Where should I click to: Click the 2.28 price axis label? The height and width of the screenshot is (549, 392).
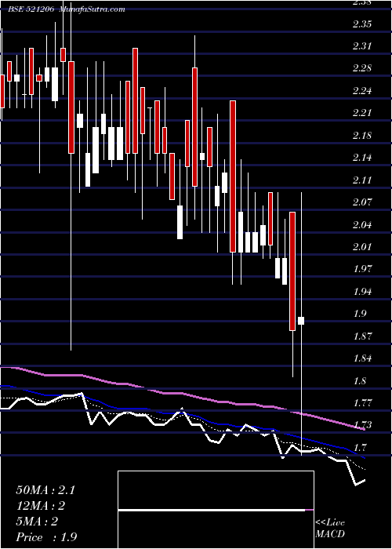[362, 68]
